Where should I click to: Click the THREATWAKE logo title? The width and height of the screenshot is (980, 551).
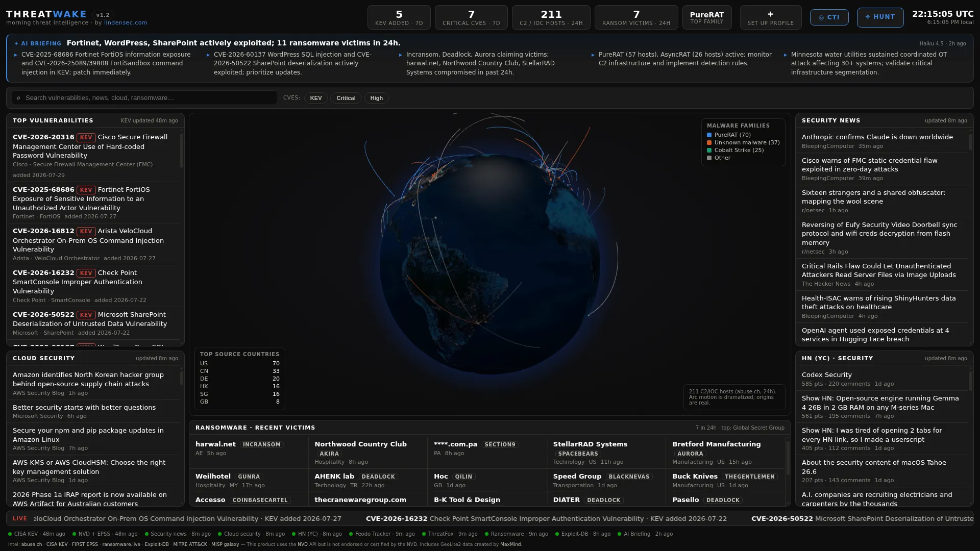coord(46,14)
